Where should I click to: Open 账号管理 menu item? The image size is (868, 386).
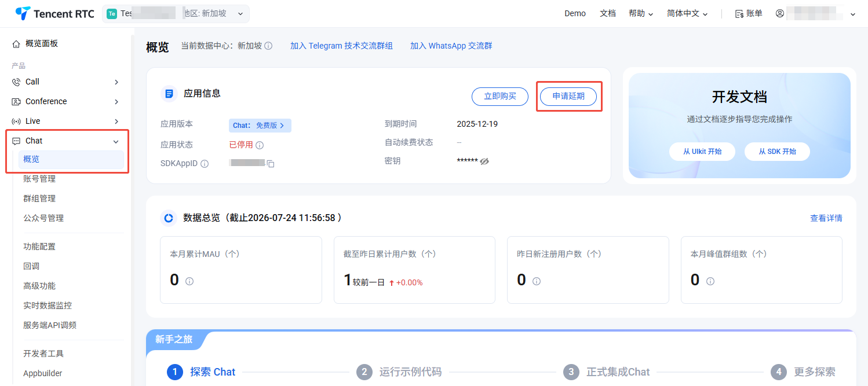(39, 179)
